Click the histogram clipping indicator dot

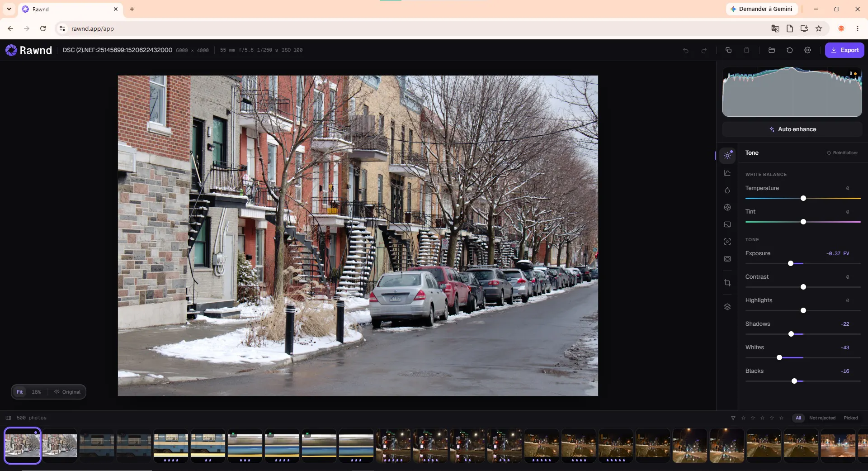[855, 74]
